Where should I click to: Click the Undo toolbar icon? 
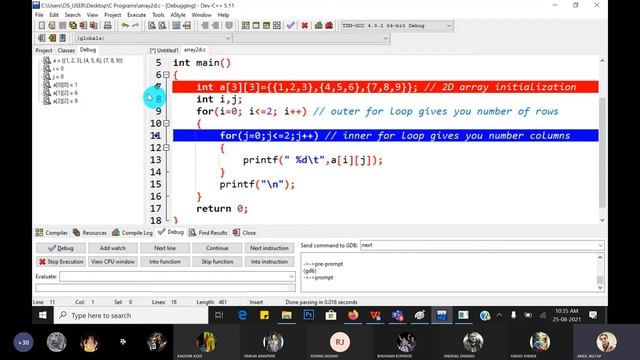125,25
